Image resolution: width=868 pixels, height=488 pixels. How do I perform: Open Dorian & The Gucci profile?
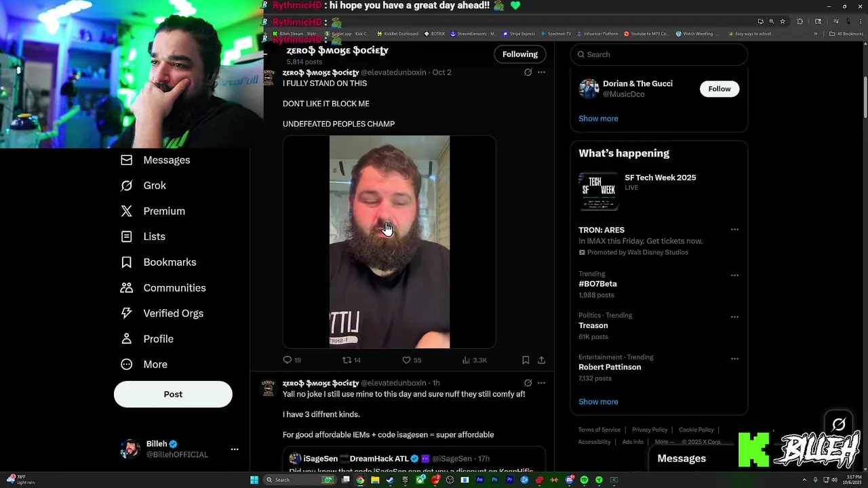[x=637, y=83]
